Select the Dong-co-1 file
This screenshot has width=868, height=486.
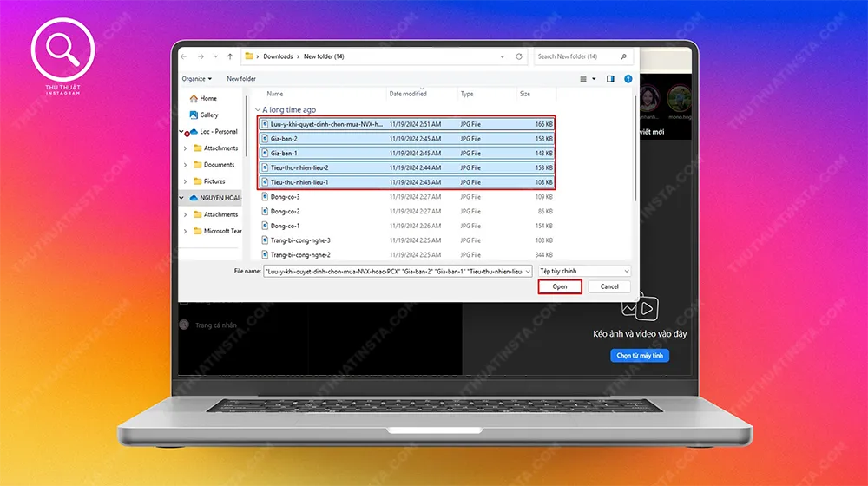pos(406,226)
